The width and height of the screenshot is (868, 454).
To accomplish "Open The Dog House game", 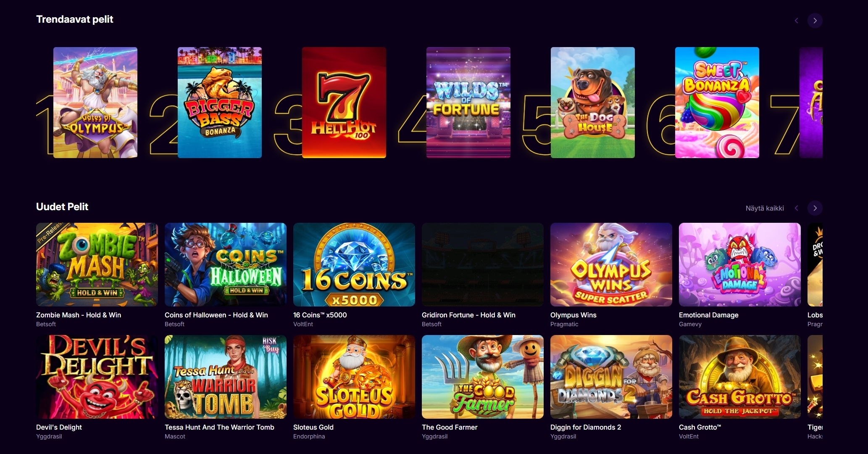I will [593, 103].
